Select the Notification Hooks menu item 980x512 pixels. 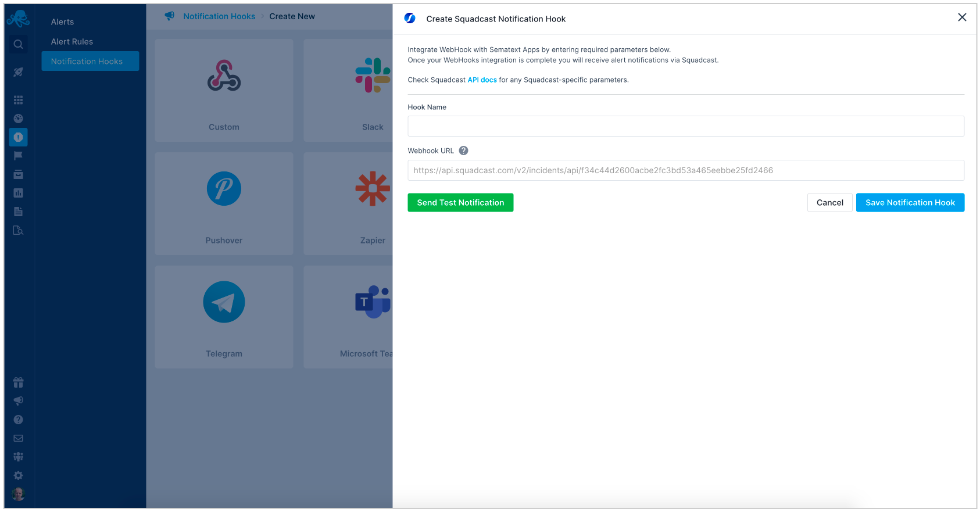click(x=90, y=61)
